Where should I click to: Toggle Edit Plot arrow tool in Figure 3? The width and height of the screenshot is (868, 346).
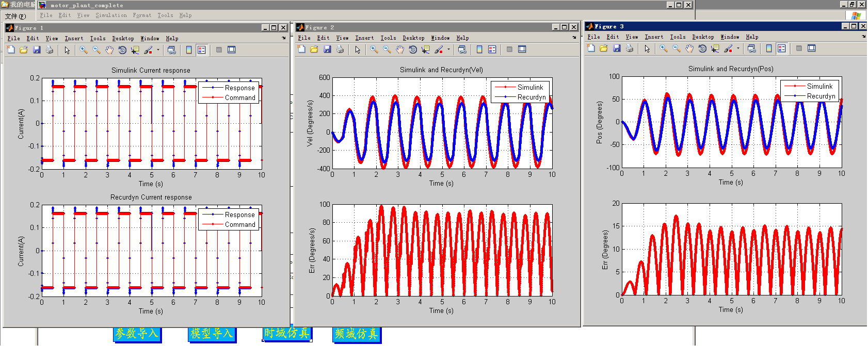click(647, 48)
